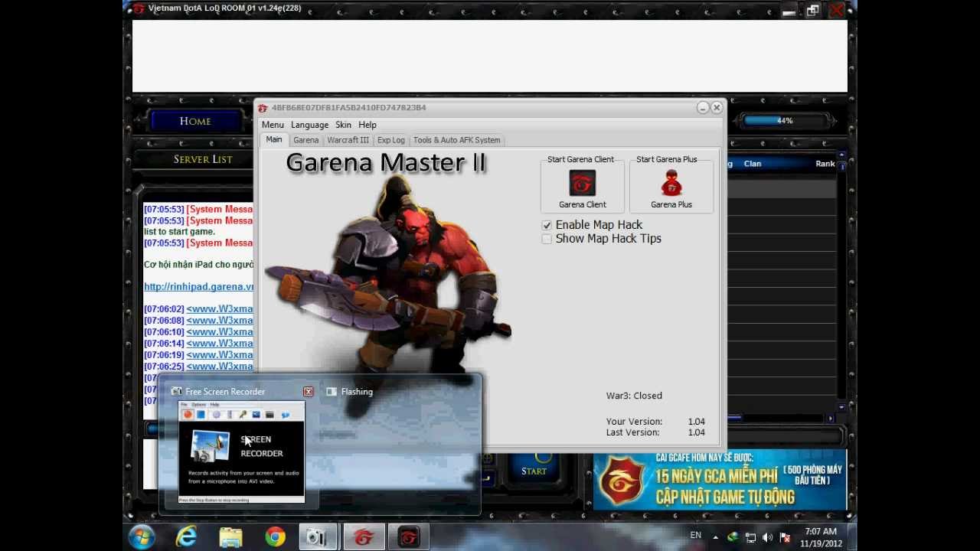
Task: Open the Skin menu
Action: tap(343, 125)
